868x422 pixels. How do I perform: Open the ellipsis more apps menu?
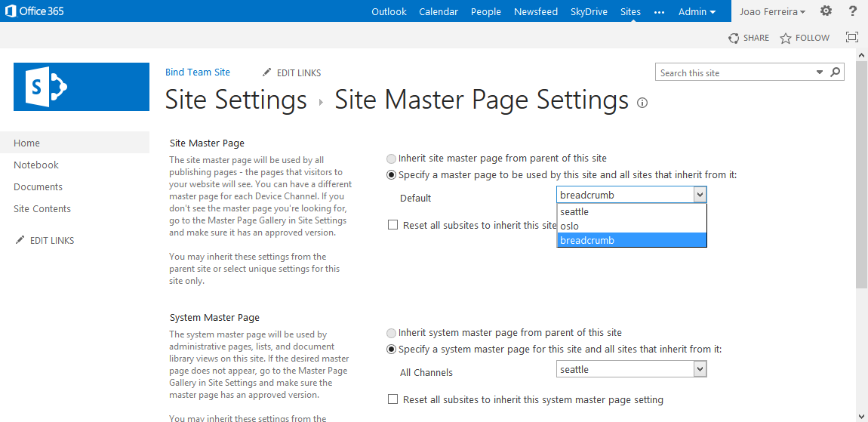coord(659,11)
